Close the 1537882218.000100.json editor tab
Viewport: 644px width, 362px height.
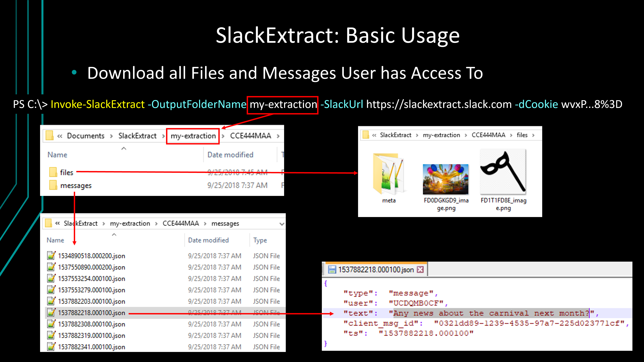coord(420,269)
